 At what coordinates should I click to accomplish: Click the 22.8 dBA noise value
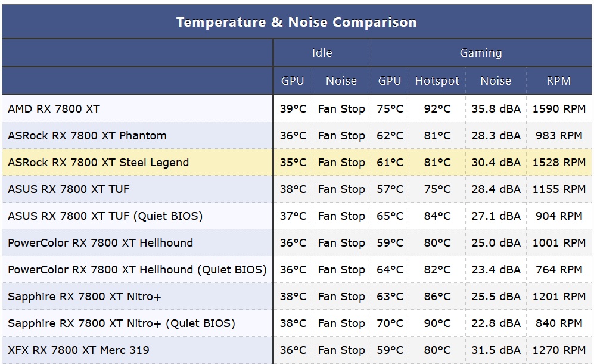click(496, 323)
